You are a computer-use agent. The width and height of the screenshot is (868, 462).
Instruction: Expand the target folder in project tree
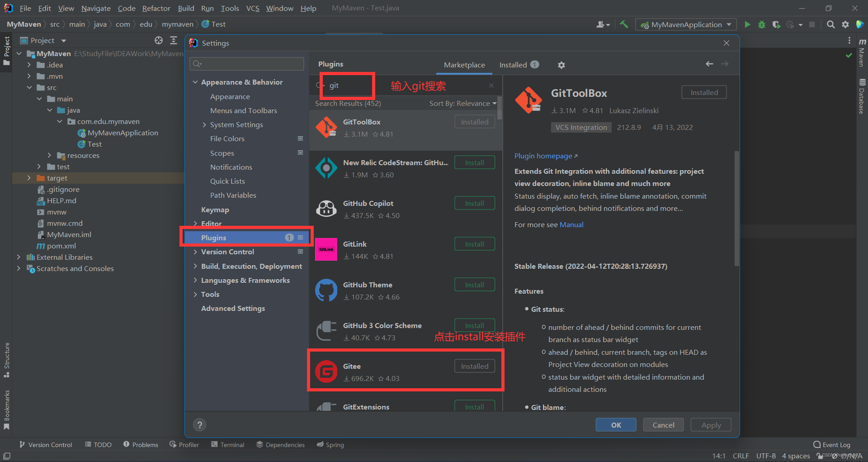[29, 178]
